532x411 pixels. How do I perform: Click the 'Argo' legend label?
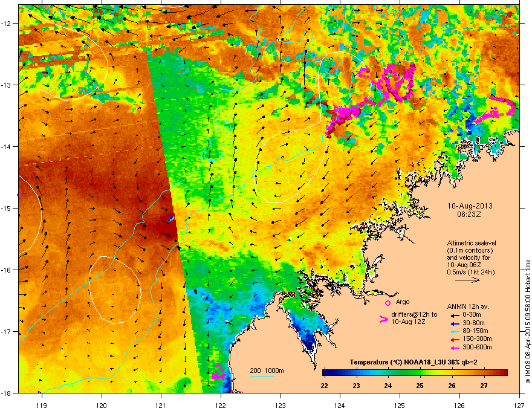pyautogui.click(x=403, y=302)
